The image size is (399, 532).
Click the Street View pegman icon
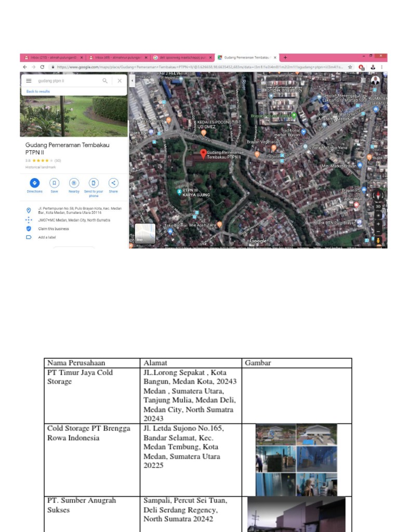[x=378, y=241]
